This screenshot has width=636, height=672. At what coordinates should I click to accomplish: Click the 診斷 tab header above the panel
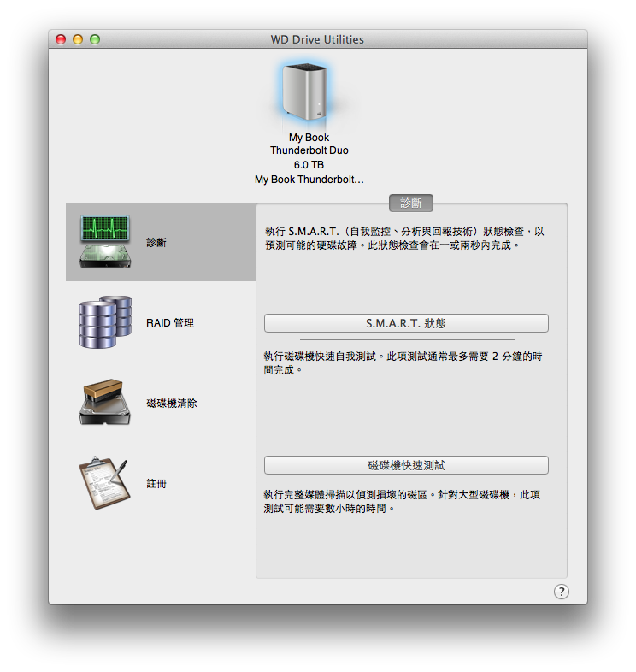[x=411, y=203]
